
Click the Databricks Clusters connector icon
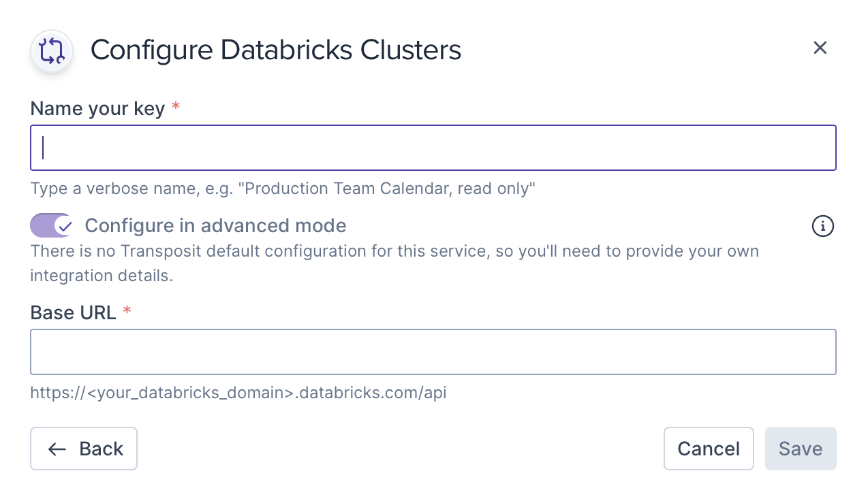coord(52,51)
